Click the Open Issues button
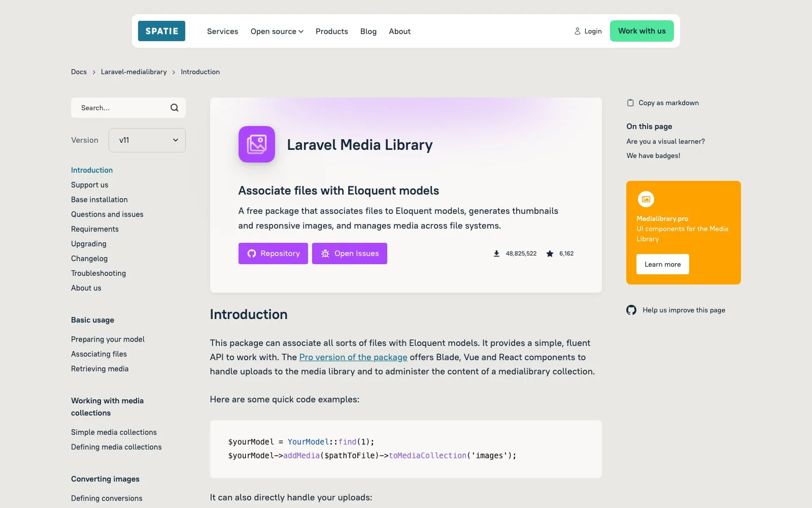This screenshot has height=508, width=812. tap(350, 253)
